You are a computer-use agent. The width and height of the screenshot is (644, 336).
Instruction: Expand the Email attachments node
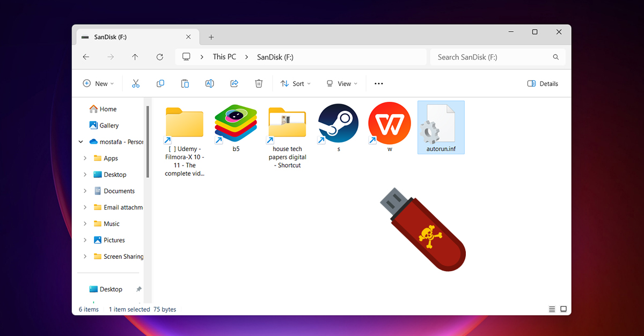(85, 207)
